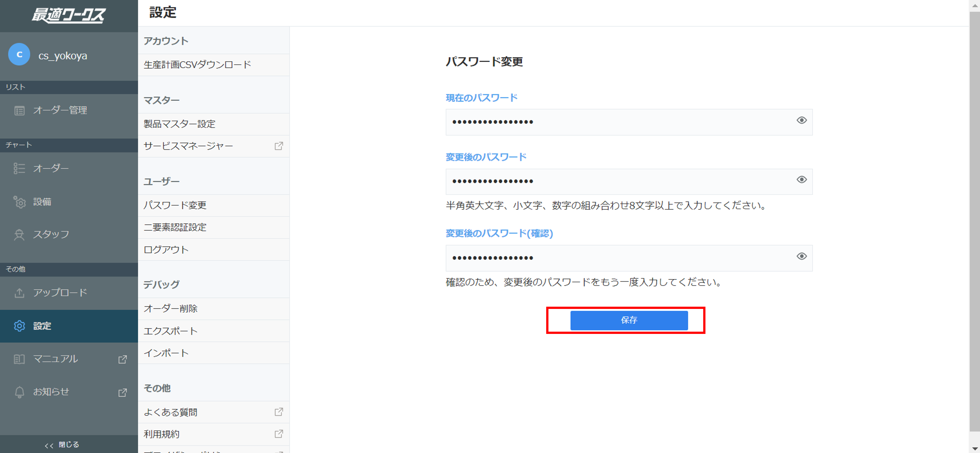Click ログアウト to sign out
Viewport: 980px width, 453px height.
(213, 250)
